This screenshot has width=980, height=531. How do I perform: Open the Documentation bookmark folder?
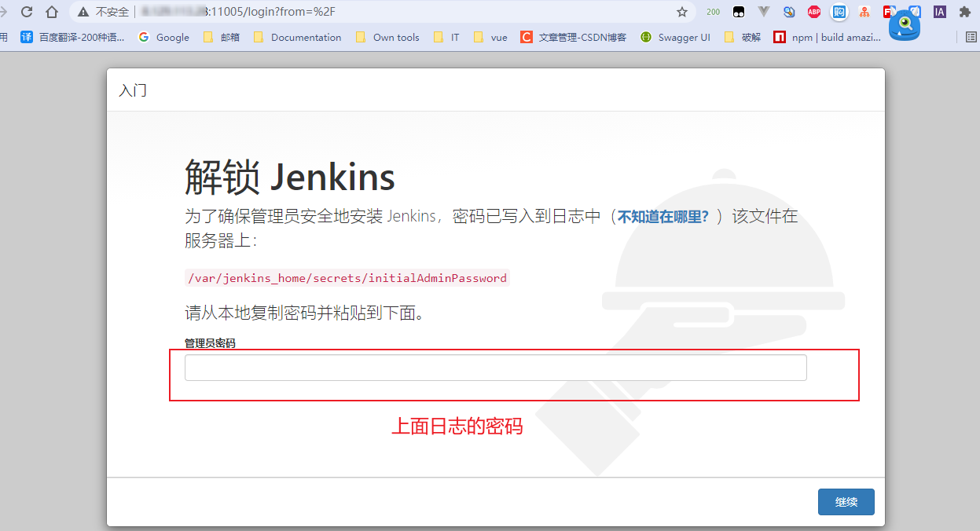click(x=298, y=37)
